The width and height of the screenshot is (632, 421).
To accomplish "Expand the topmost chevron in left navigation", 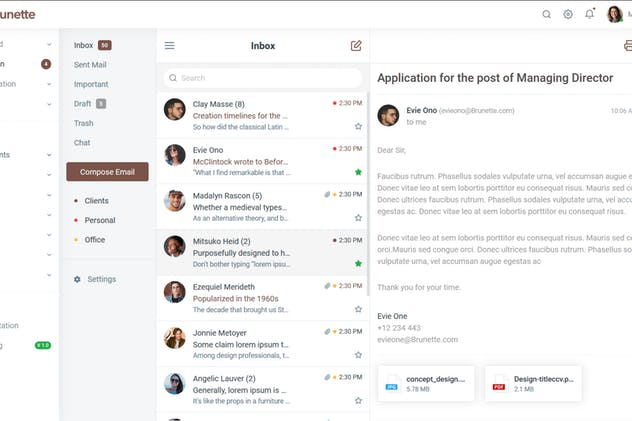I will click(49, 44).
